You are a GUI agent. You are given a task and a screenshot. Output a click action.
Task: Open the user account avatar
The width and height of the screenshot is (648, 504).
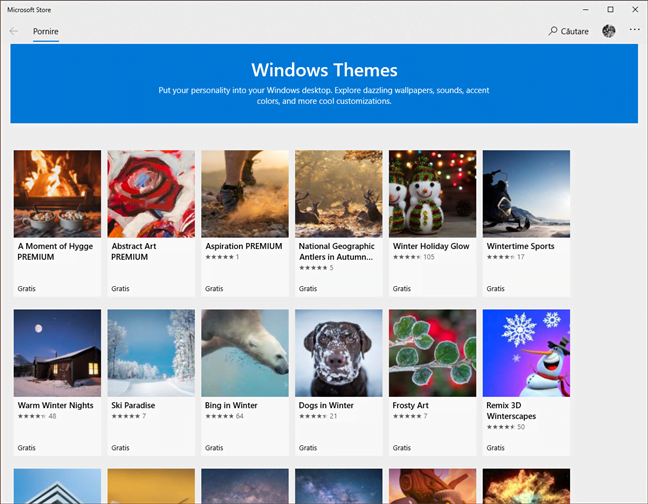[608, 31]
